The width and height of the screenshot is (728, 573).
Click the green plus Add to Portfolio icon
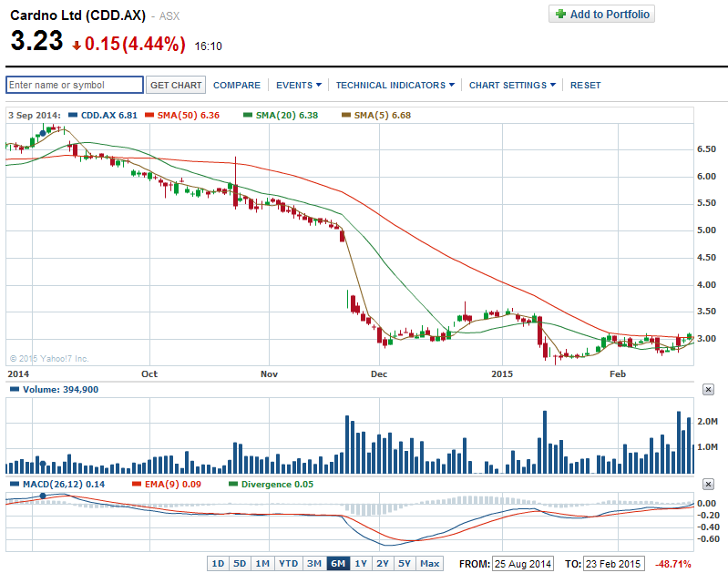click(x=561, y=14)
